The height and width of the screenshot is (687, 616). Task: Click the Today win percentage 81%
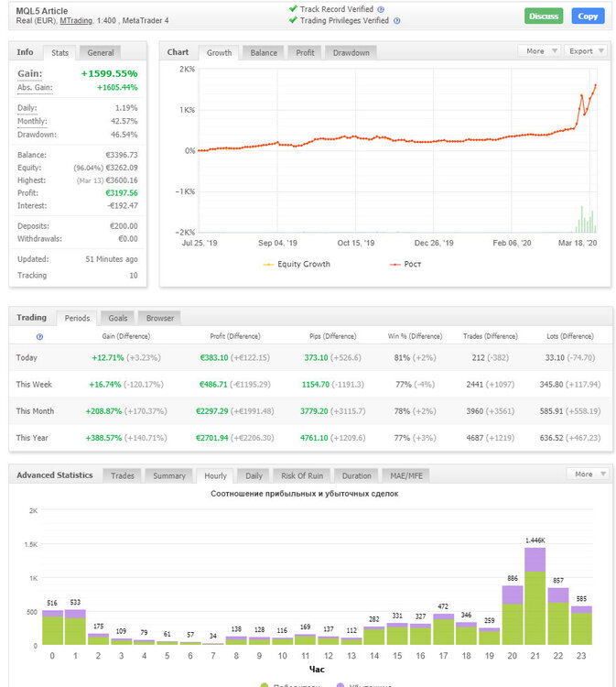coord(402,357)
